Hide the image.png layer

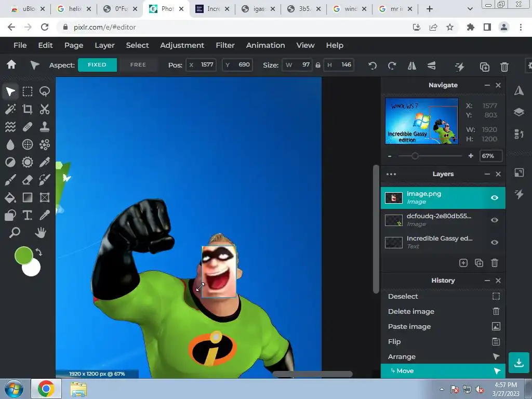(495, 198)
